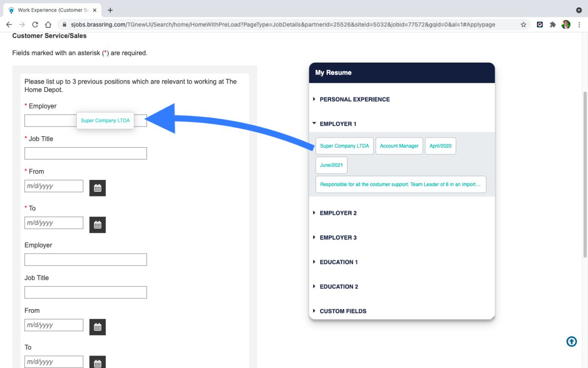Open the Chrome extensions puzzle menu

point(553,25)
